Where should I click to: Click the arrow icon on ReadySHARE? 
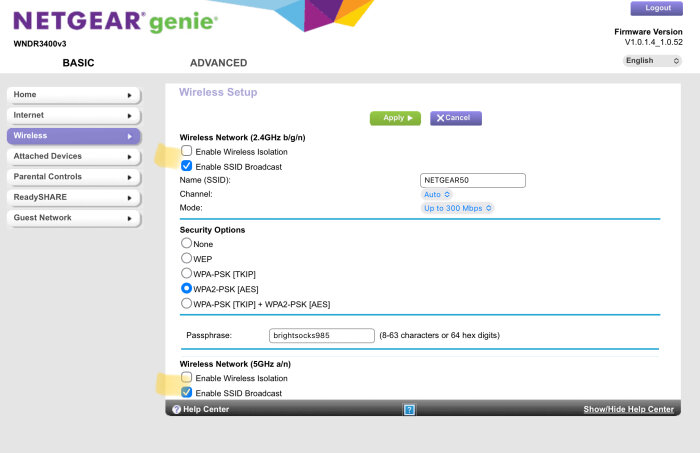129,197
